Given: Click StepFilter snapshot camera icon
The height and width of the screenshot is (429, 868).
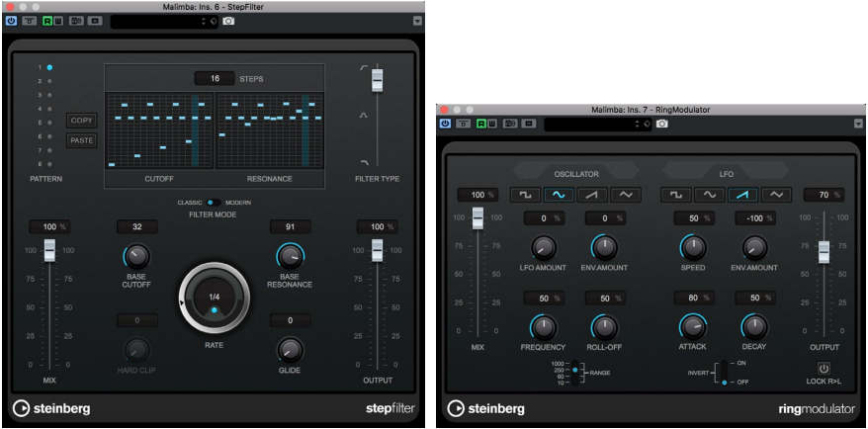Looking at the screenshot, I should (x=228, y=21).
